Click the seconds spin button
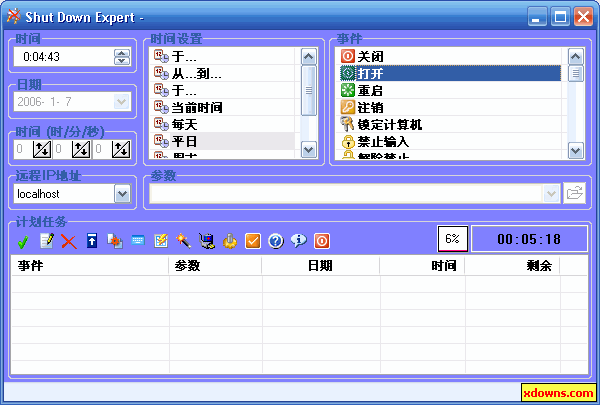600x405 pixels. [121, 149]
